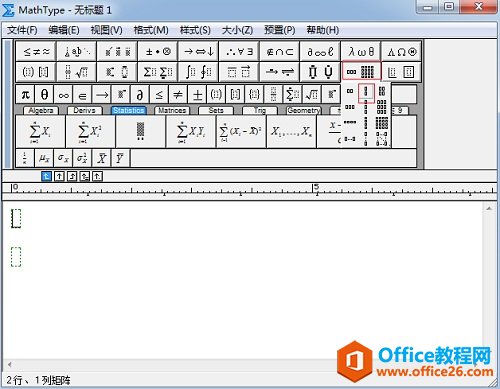Select 1-row 2-column matrix in popup

(350, 91)
